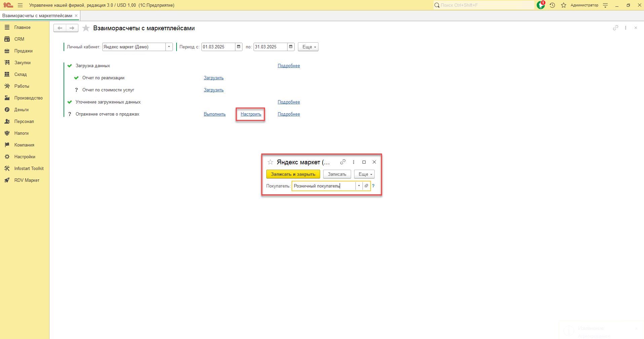The image size is (644, 339).
Task: Open Подробнее for Уточнение загруженных данных
Action: pos(289,102)
